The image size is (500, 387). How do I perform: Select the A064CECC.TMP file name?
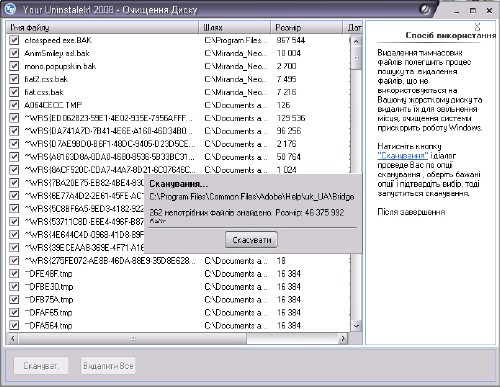tap(53, 105)
